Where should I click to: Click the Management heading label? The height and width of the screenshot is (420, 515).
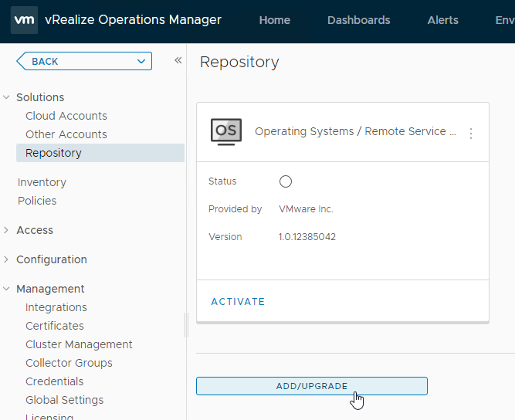coord(51,289)
